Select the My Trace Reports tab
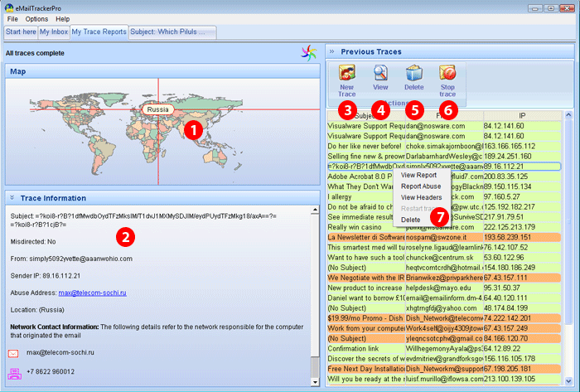 (x=99, y=31)
